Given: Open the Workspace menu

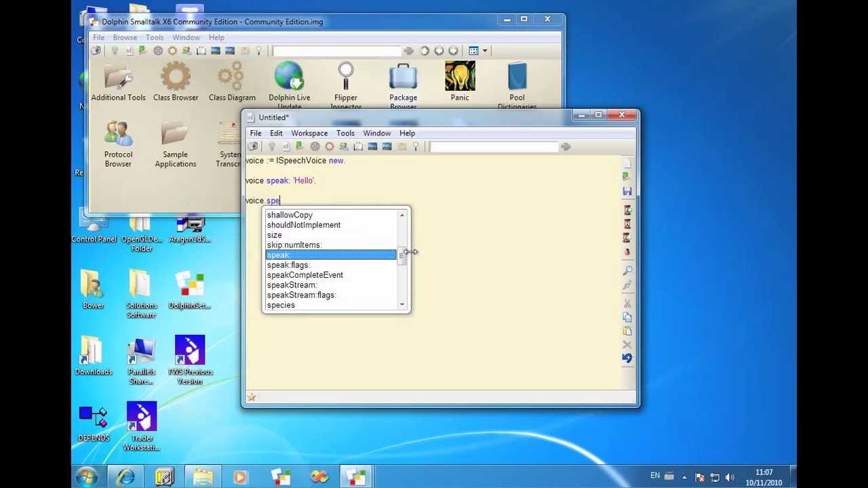Looking at the screenshot, I should pos(309,133).
